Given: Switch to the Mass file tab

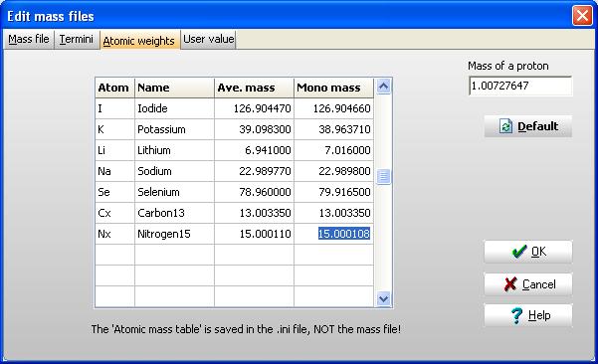Looking at the screenshot, I should tap(29, 40).
